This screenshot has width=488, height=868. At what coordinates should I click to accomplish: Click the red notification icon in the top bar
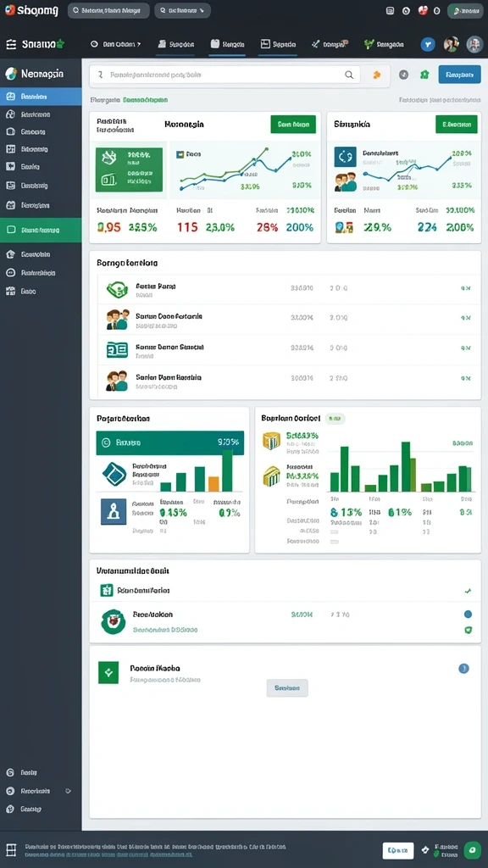click(x=423, y=10)
